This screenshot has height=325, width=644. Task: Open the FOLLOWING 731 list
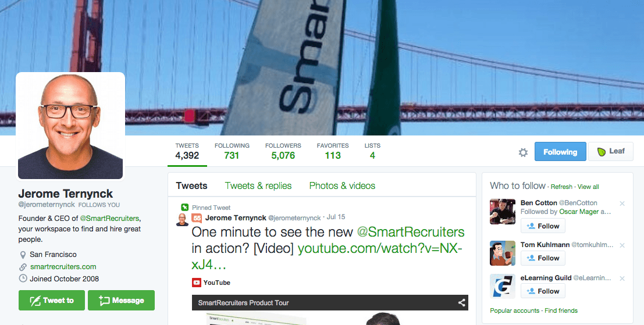coord(232,151)
